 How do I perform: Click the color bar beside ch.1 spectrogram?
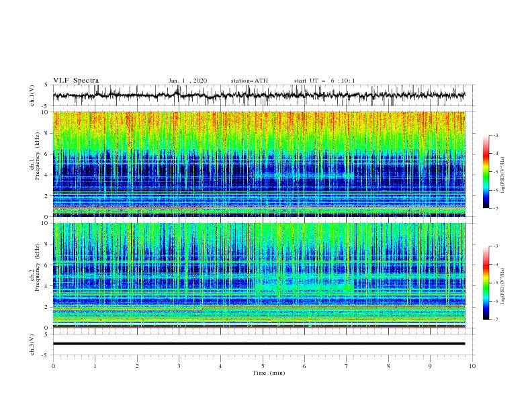486,171
